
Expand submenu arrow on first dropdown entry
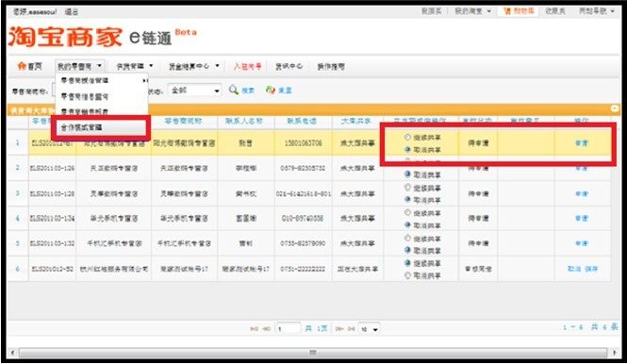pyautogui.click(x=144, y=80)
